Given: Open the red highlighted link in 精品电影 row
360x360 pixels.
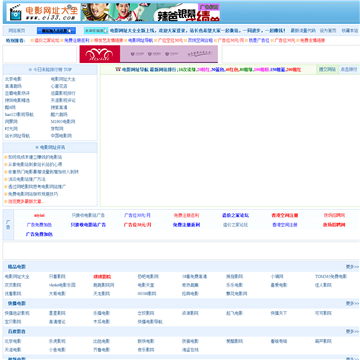Looking at the screenshot, I should pyautogui.click(x=102, y=276).
